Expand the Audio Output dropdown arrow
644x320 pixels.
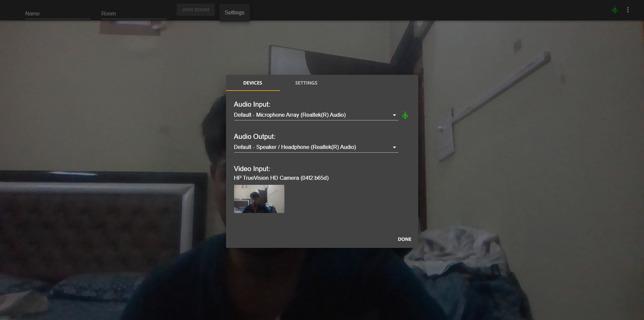394,147
